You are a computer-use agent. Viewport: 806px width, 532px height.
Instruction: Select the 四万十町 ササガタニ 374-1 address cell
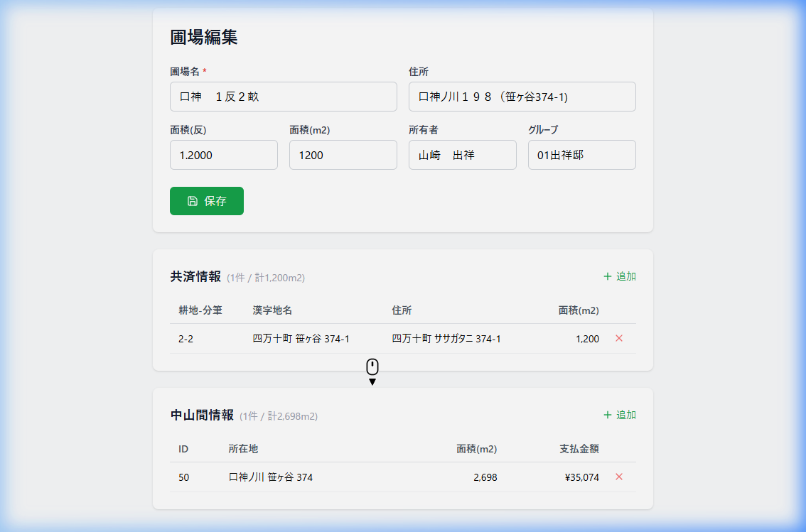(446, 339)
